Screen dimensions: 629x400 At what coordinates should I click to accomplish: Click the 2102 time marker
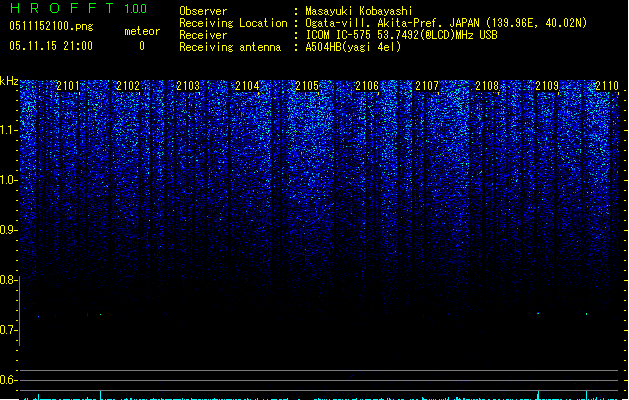(x=128, y=86)
